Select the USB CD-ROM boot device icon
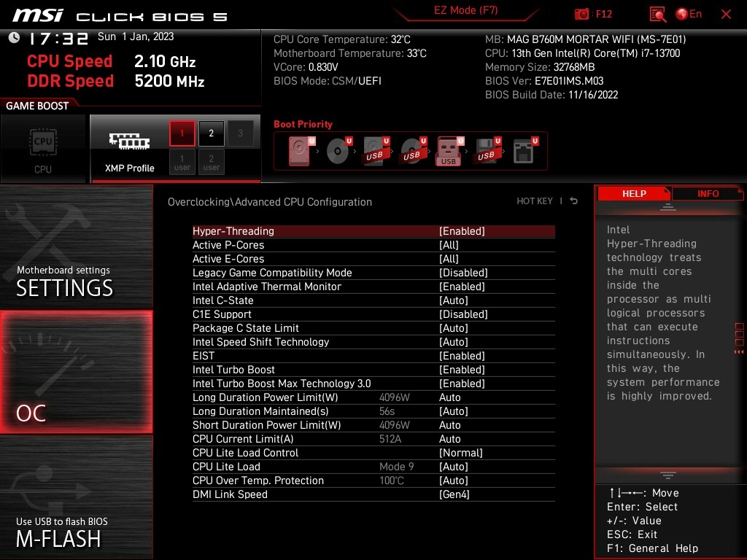 coord(413,151)
